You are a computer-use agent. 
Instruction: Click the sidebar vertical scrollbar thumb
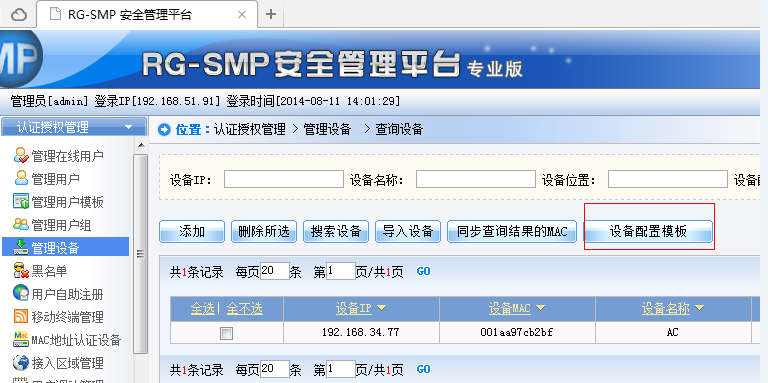click(x=141, y=253)
